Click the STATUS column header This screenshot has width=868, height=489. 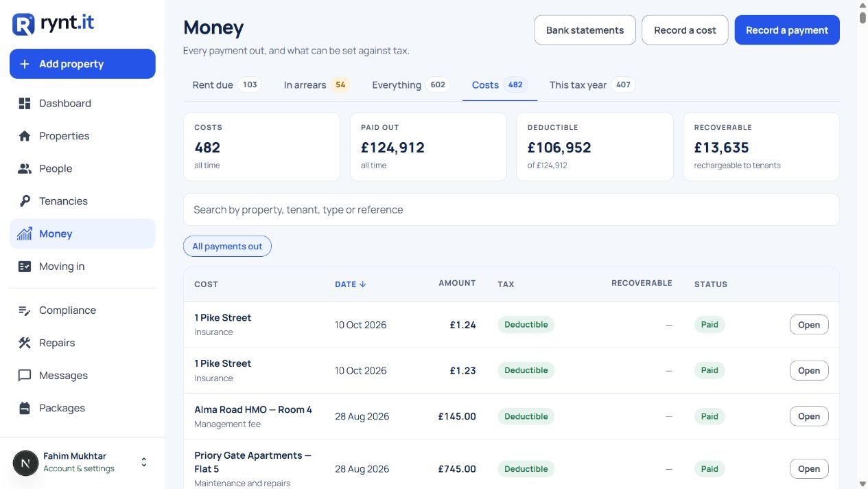click(711, 284)
